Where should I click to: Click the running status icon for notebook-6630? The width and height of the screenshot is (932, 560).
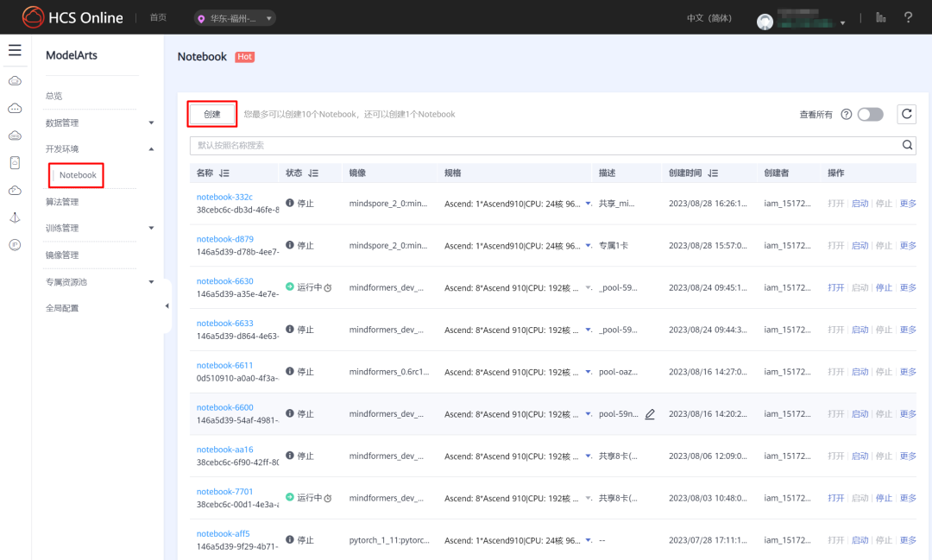click(x=289, y=286)
